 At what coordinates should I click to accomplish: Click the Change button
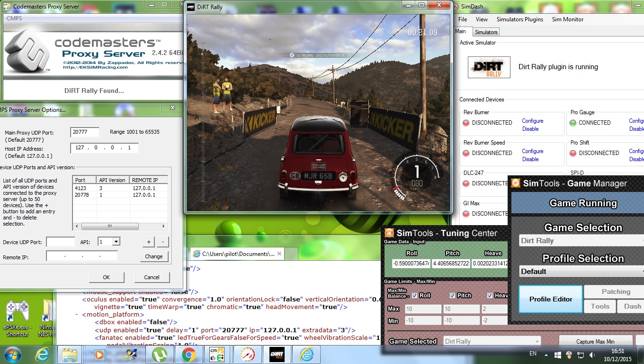(x=154, y=256)
